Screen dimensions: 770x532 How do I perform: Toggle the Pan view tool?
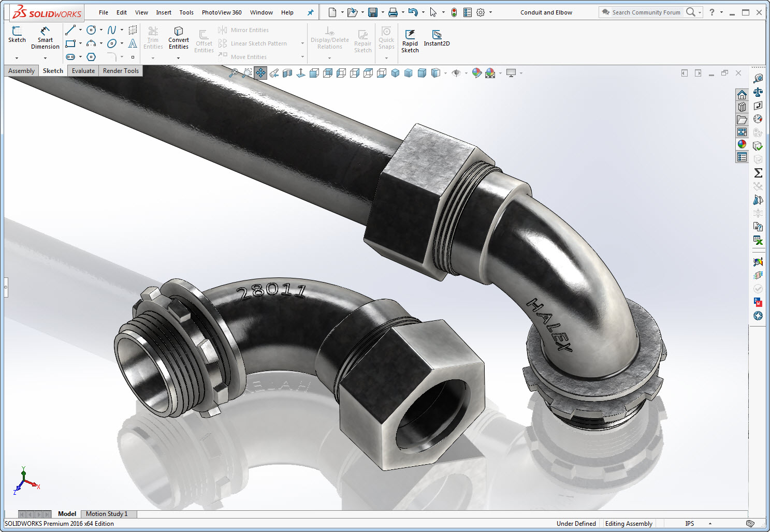point(260,73)
